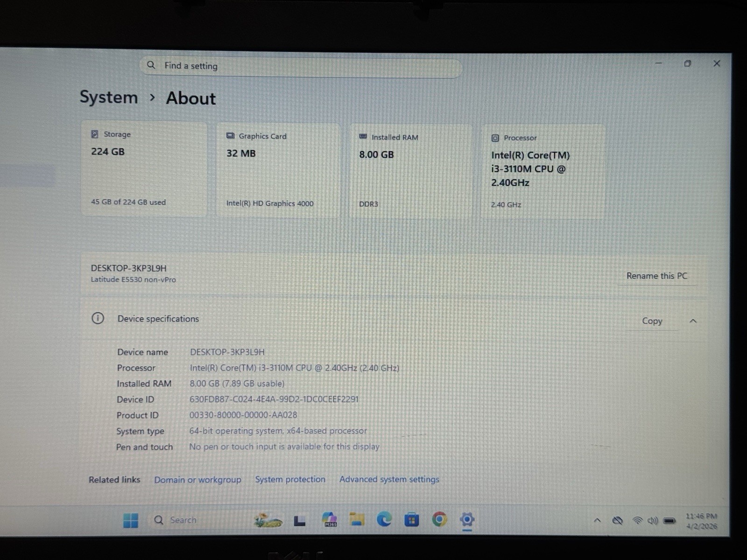The height and width of the screenshot is (560, 747).
Task: Open Domain or workgroup link
Action: tap(197, 480)
